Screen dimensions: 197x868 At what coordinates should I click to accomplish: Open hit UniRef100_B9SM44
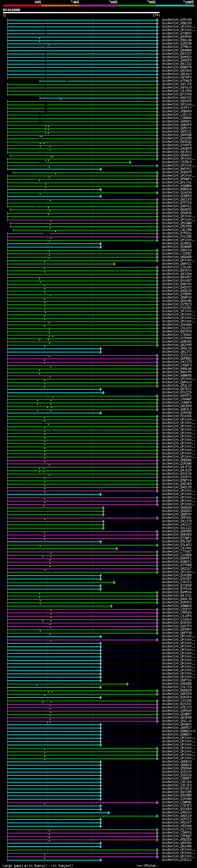click(x=177, y=37)
